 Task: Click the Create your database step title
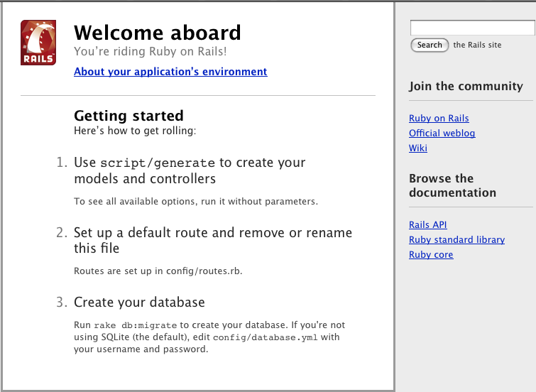[x=139, y=303]
